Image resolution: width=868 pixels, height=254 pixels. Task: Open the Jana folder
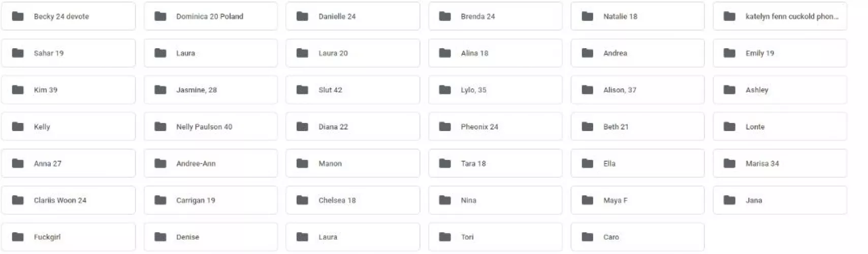coord(780,200)
